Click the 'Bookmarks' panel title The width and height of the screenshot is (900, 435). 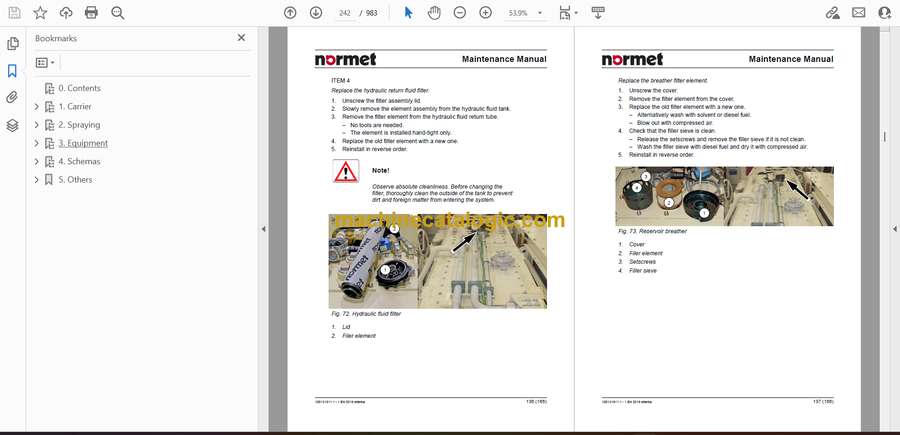(x=56, y=38)
